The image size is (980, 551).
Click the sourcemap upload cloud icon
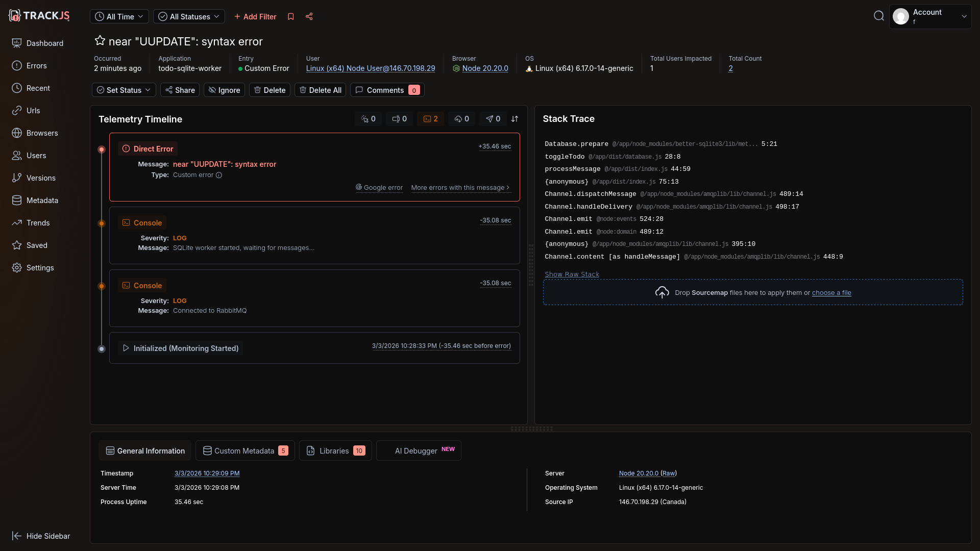coord(662,292)
